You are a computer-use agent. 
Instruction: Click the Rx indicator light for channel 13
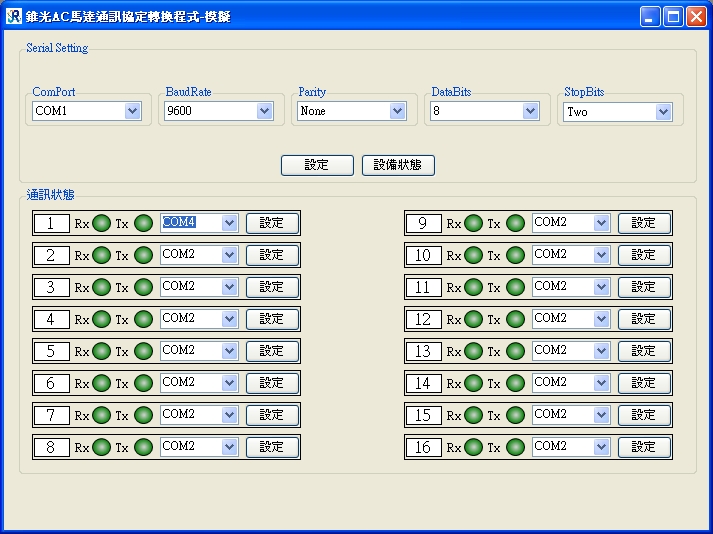[x=473, y=351]
